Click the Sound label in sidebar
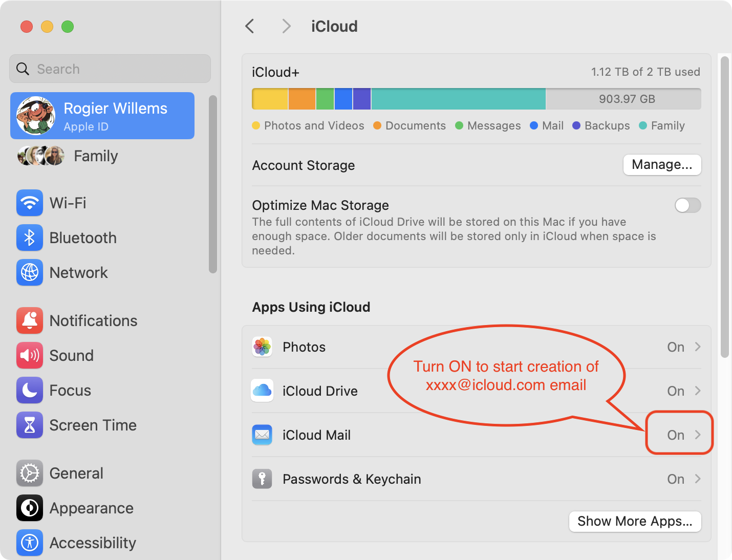Screen dimensions: 732x560 tap(71, 356)
